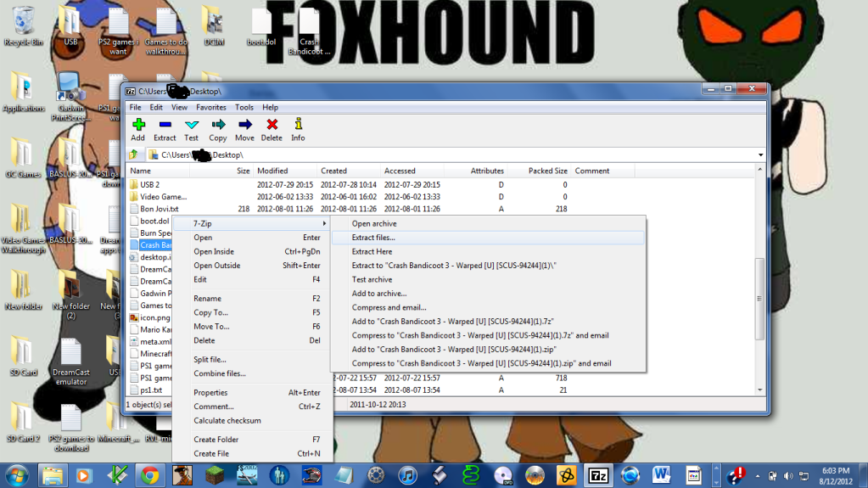Open the DGIM desktop folder
The image size is (868, 488).
click(214, 25)
